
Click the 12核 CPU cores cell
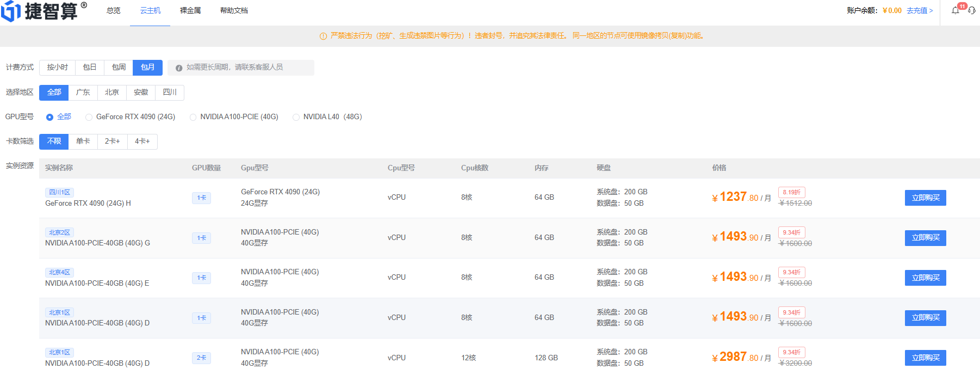[x=469, y=358]
